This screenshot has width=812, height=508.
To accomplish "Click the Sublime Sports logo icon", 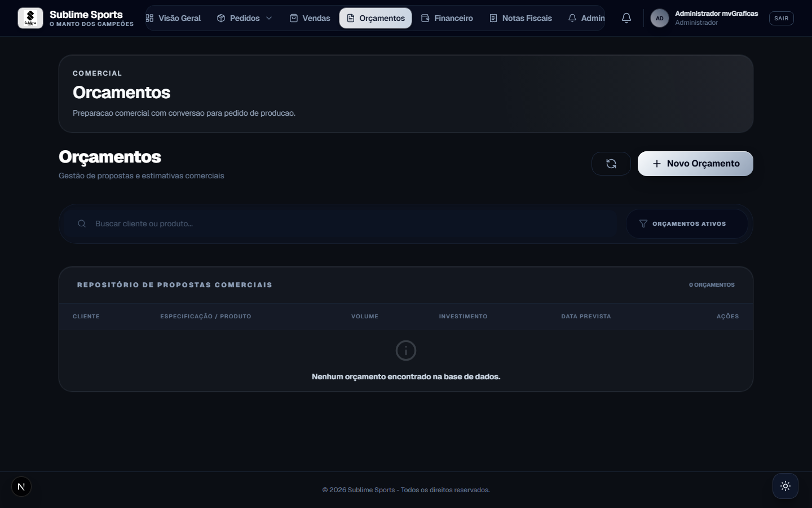I will [x=30, y=18].
